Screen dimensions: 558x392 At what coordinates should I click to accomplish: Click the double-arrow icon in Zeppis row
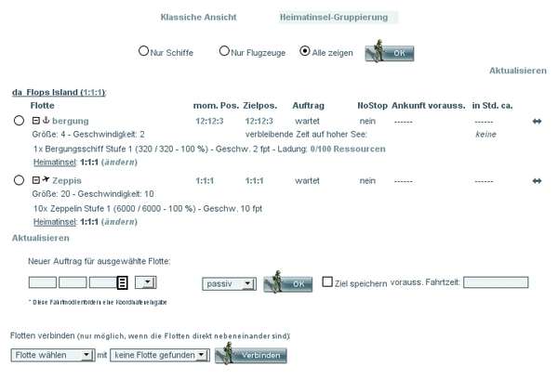click(537, 181)
